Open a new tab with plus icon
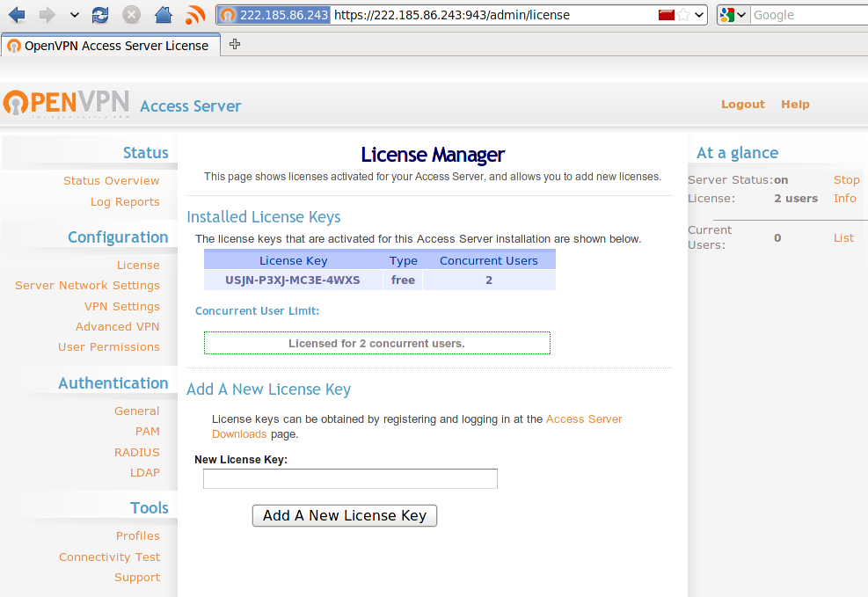 (235, 44)
